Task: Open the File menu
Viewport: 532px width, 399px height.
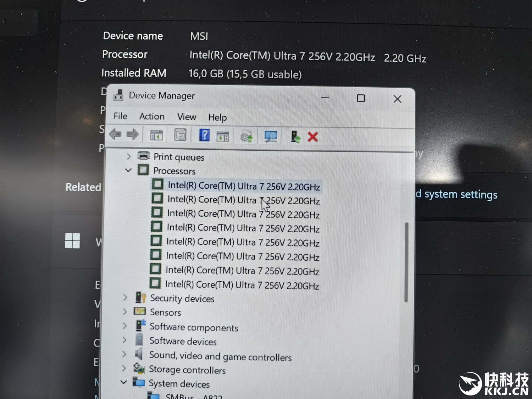Action: coord(120,116)
